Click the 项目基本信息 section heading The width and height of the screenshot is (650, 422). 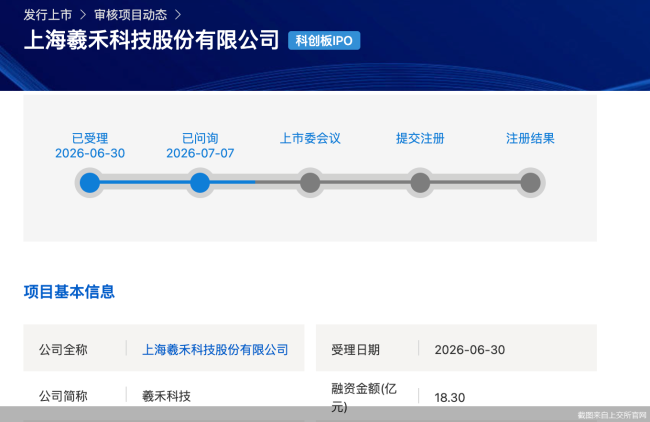click(x=69, y=292)
